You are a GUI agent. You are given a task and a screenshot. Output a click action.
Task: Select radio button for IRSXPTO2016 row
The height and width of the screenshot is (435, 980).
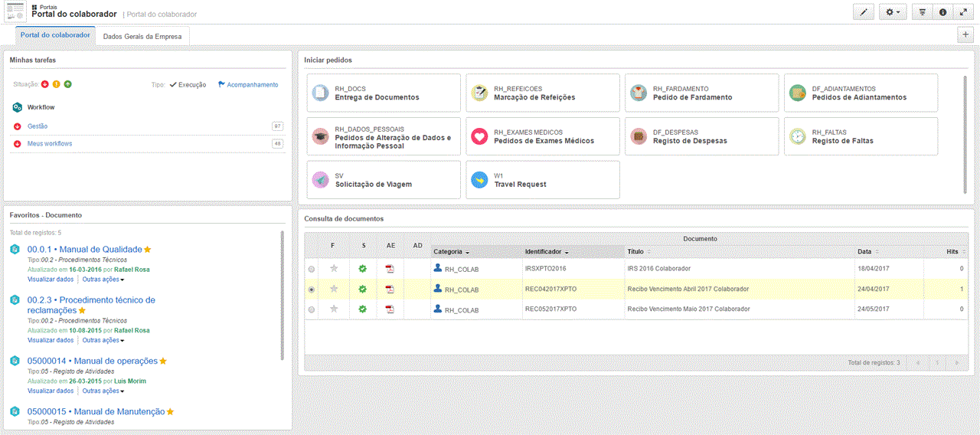(311, 270)
